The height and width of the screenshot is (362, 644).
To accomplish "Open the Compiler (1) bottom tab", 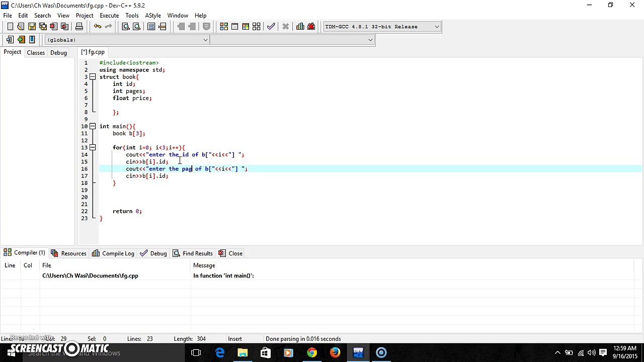I will tap(25, 253).
